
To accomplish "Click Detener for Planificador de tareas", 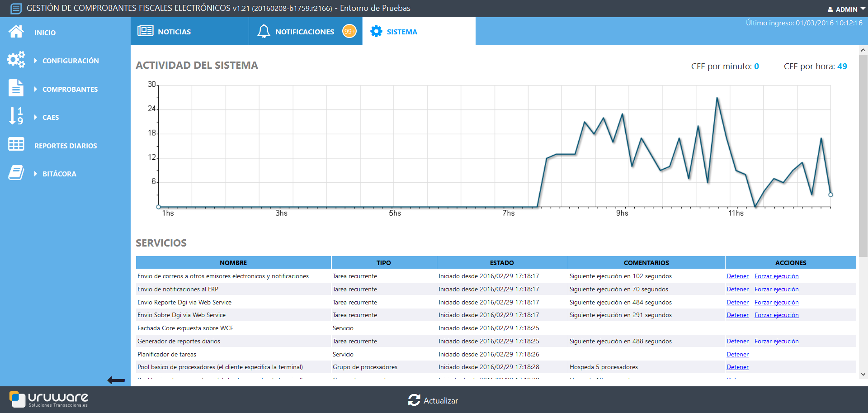I will pyautogui.click(x=737, y=355).
